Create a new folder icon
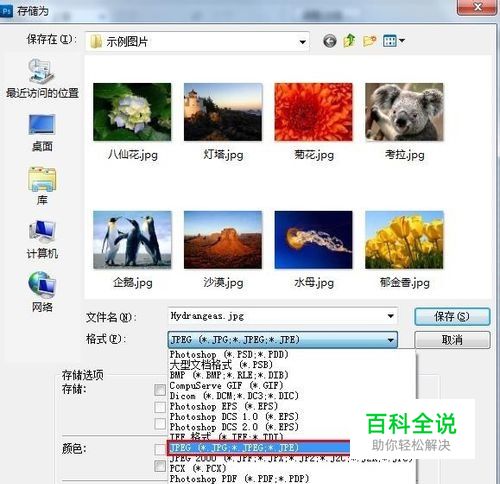Image resolution: width=500 pixels, height=484 pixels. pyautogui.click(x=369, y=41)
